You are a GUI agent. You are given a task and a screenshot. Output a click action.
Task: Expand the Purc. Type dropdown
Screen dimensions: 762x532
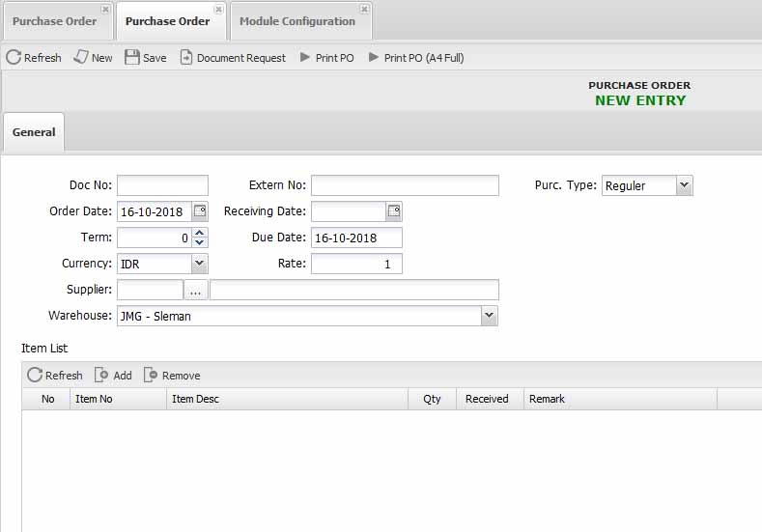[x=684, y=185]
